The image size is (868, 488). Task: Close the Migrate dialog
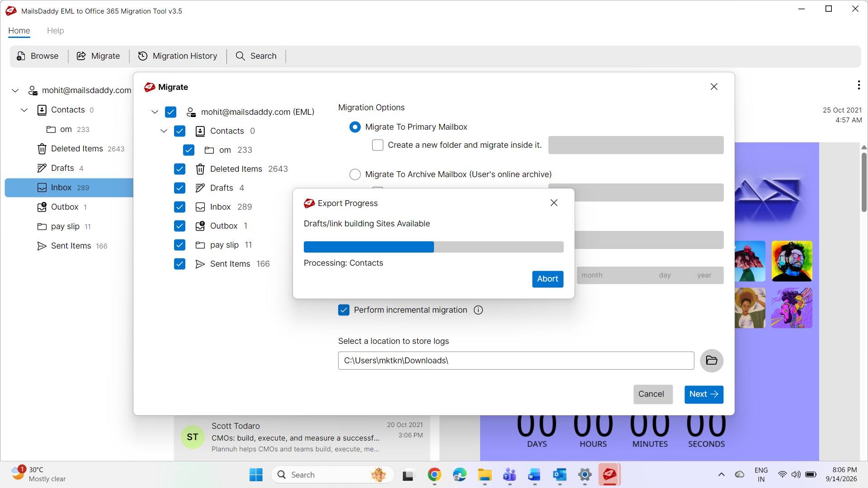(x=714, y=86)
